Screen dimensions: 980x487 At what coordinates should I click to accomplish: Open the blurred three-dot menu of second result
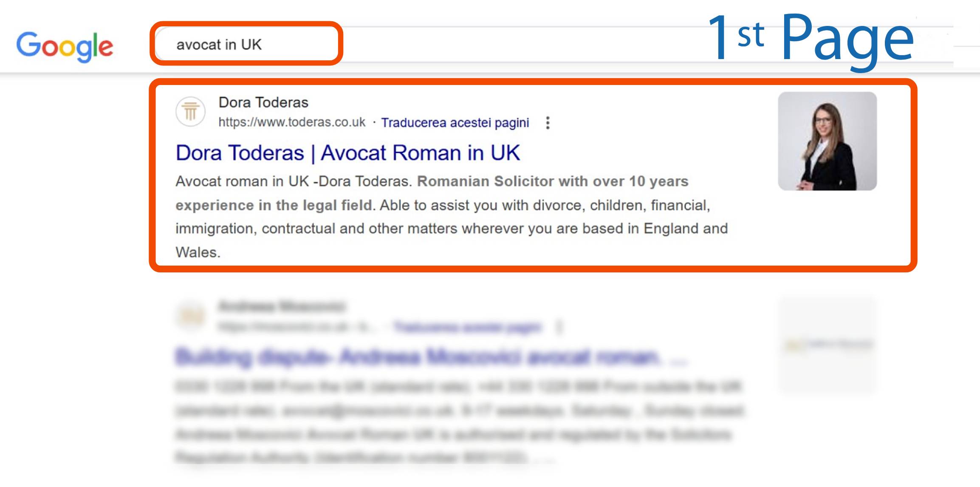coord(559,327)
